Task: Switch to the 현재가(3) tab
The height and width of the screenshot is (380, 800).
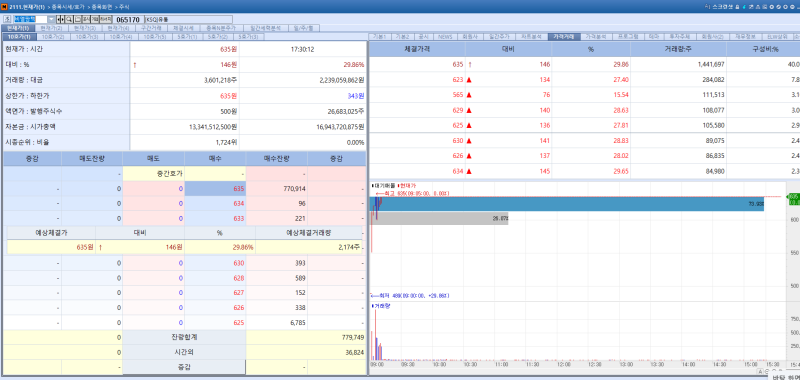Action: tap(85, 28)
